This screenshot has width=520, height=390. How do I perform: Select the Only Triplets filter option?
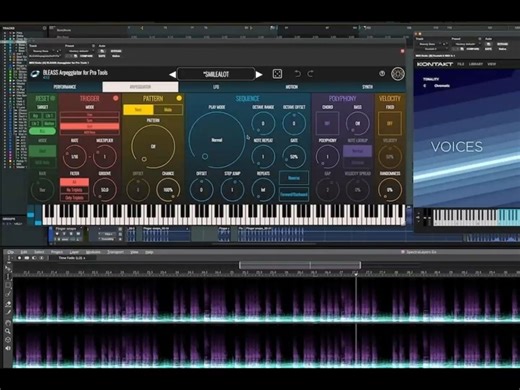pos(74,198)
